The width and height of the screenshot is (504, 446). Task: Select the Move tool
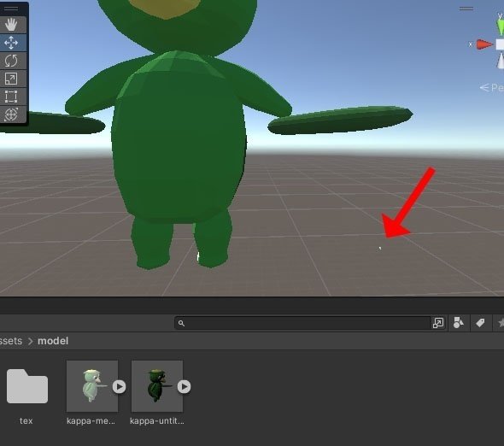11,43
